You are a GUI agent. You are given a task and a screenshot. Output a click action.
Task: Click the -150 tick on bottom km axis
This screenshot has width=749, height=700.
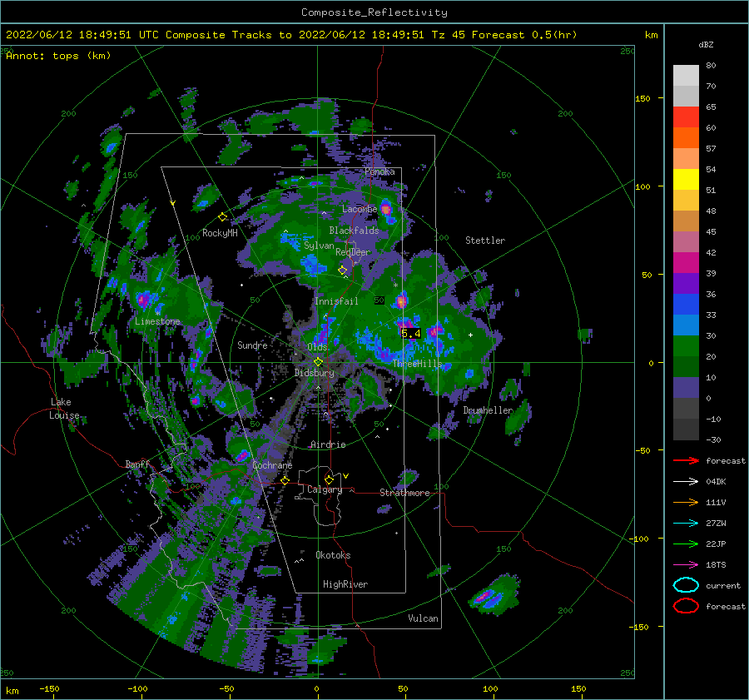[49, 688]
